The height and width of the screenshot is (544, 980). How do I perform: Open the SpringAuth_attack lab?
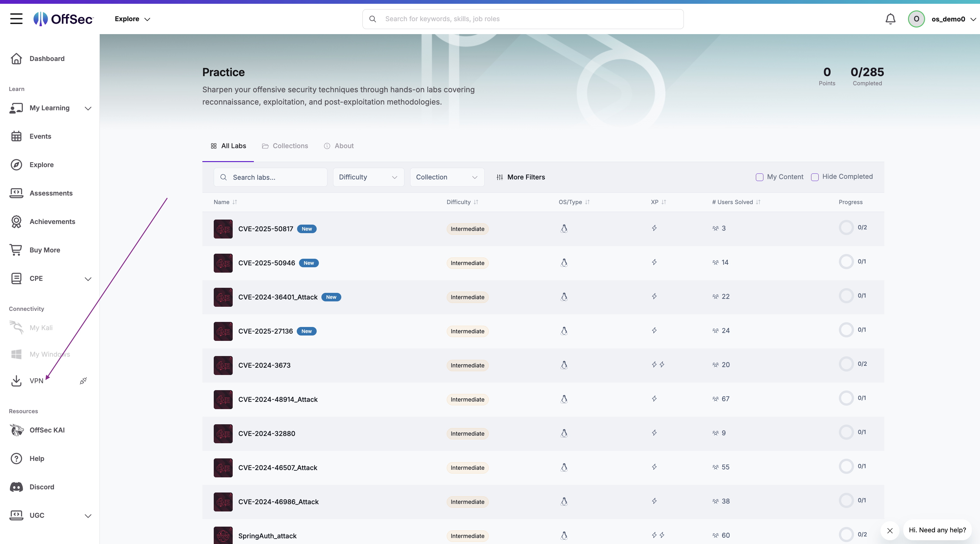point(267,536)
